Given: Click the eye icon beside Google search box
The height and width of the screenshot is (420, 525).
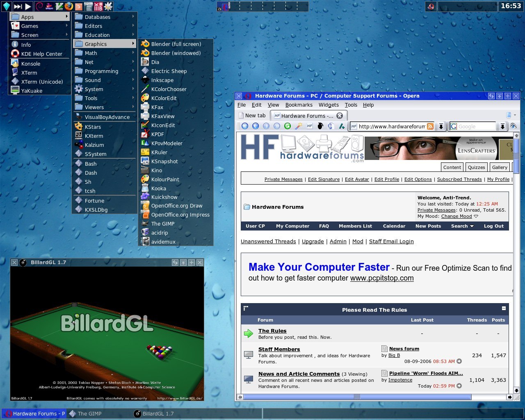Looking at the screenshot, I should [x=513, y=126].
